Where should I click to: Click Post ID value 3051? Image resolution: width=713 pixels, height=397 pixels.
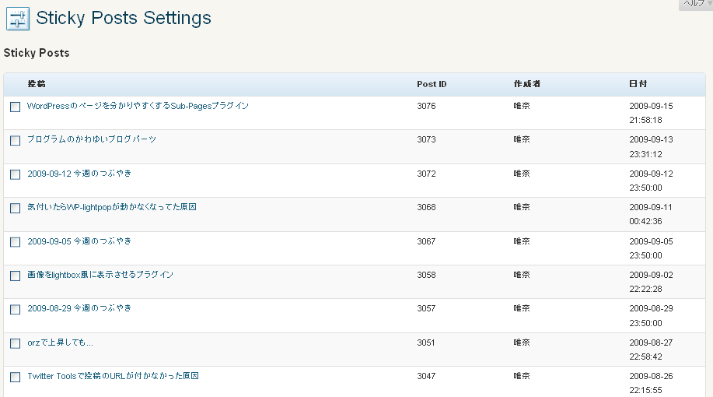426,343
